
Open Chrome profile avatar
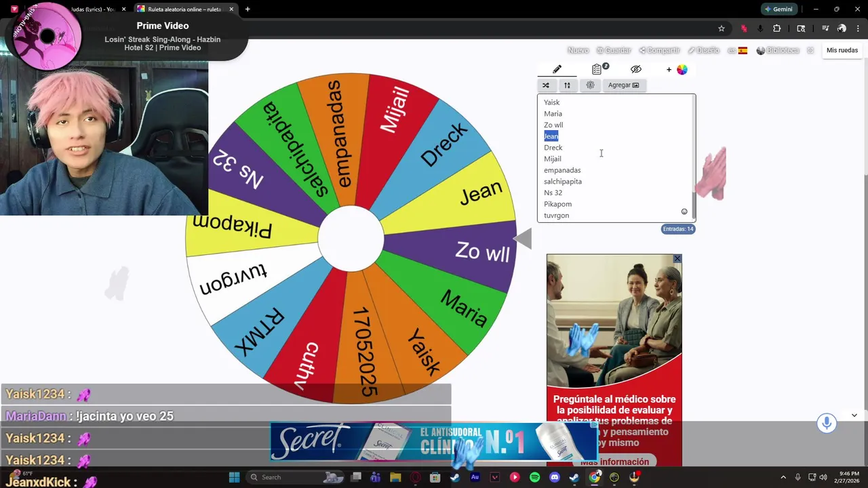pyautogui.click(x=842, y=28)
